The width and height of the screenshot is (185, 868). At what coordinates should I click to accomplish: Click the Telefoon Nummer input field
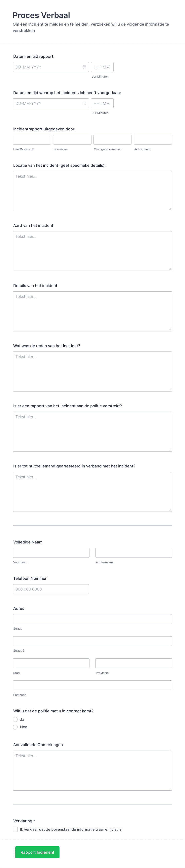tap(51, 589)
